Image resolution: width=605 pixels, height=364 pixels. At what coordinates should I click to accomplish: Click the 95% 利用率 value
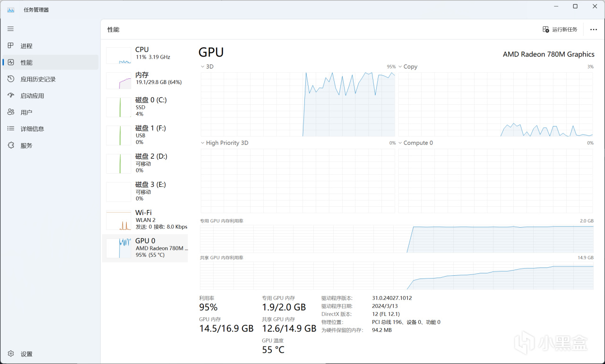click(208, 307)
